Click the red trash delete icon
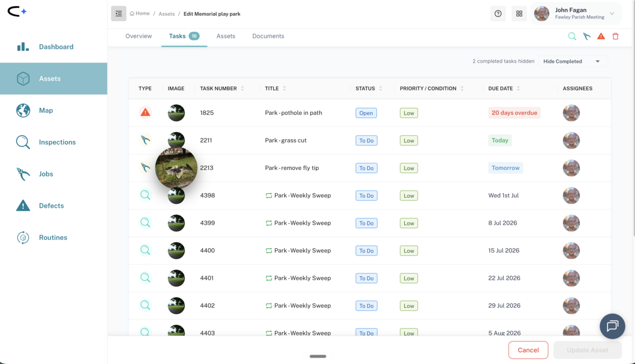The width and height of the screenshot is (635, 364). pyautogui.click(x=615, y=37)
